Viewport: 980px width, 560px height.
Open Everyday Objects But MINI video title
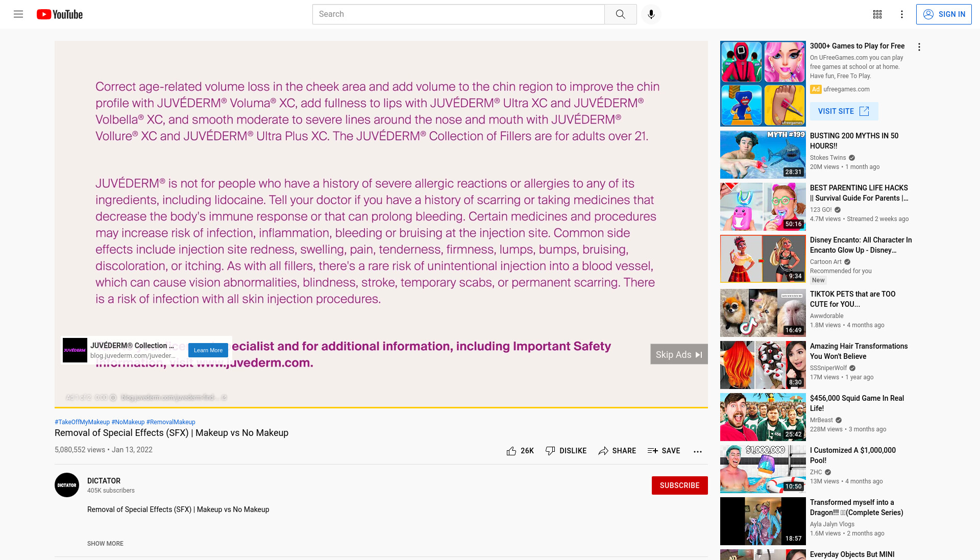(x=852, y=554)
